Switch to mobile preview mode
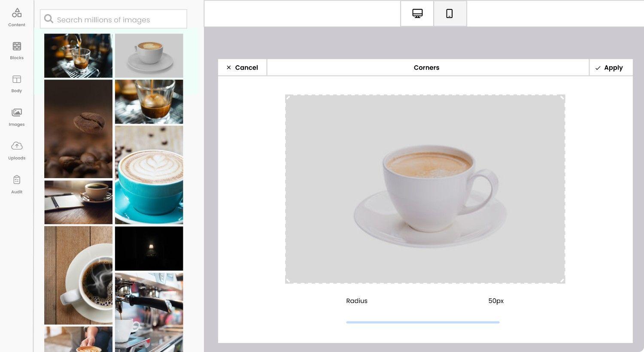 pos(450,13)
